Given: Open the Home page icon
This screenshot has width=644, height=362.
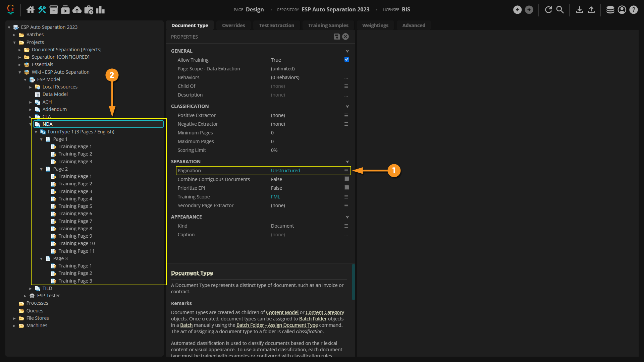Looking at the screenshot, I should [31, 10].
